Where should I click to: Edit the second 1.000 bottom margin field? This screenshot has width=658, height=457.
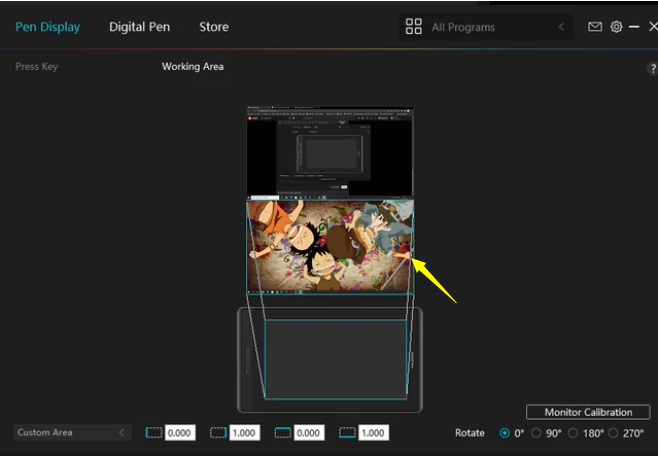pyautogui.click(x=373, y=433)
